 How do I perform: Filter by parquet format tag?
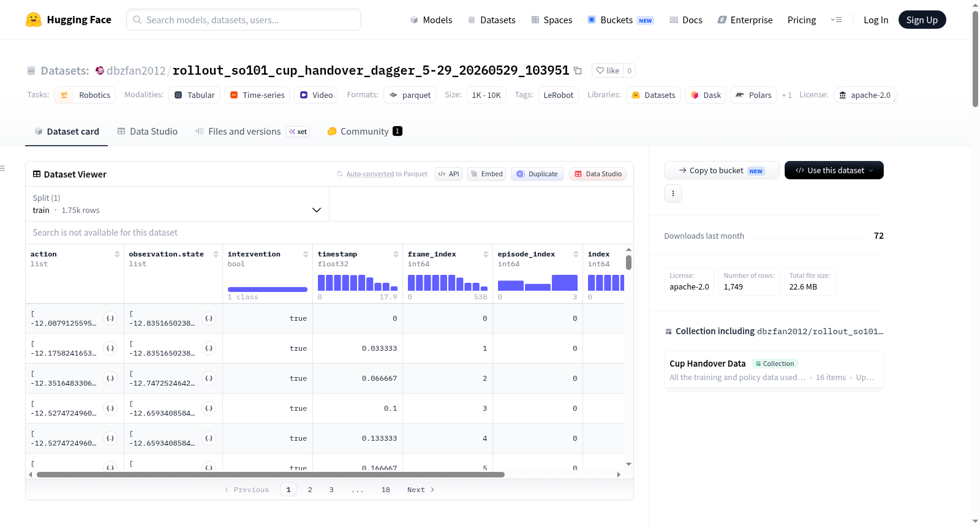[x=410, y=95]
